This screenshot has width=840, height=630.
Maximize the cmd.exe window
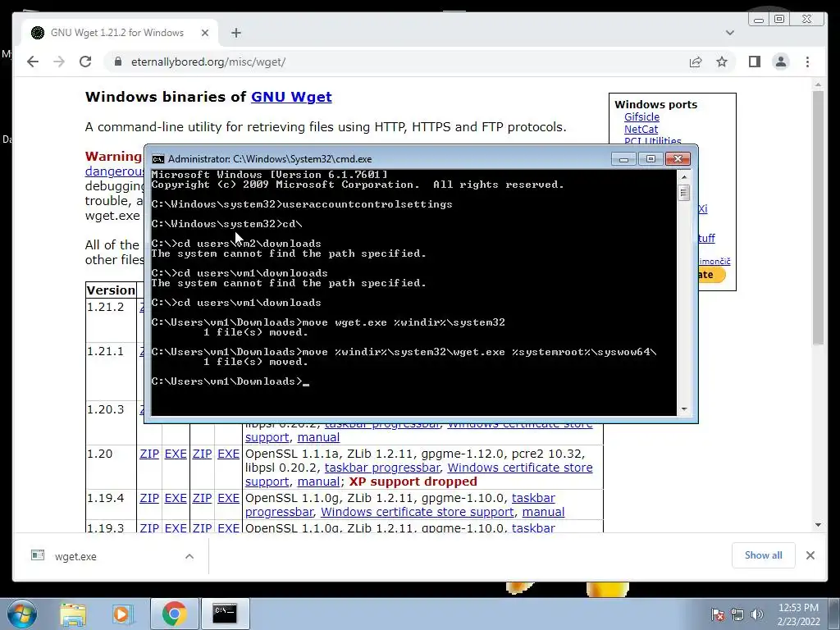click(x=651, y=159)
